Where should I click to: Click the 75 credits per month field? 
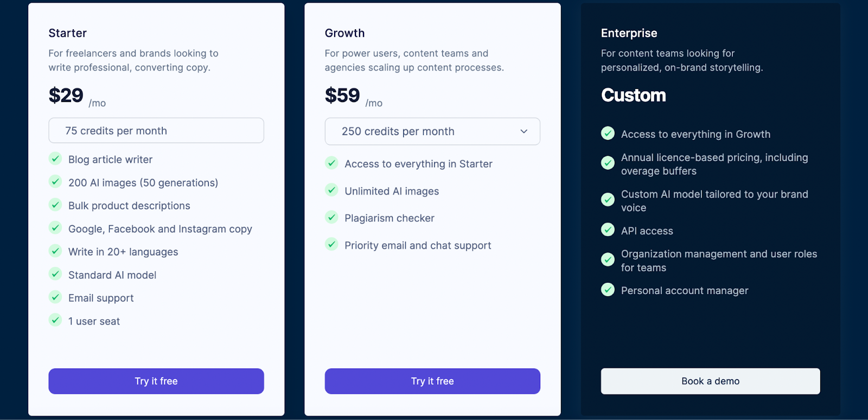click(156, 131)
